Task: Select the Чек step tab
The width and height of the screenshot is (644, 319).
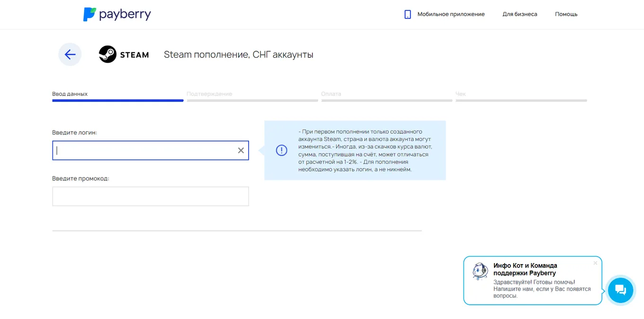Action: pyautogui.click(x=521, y=96)
